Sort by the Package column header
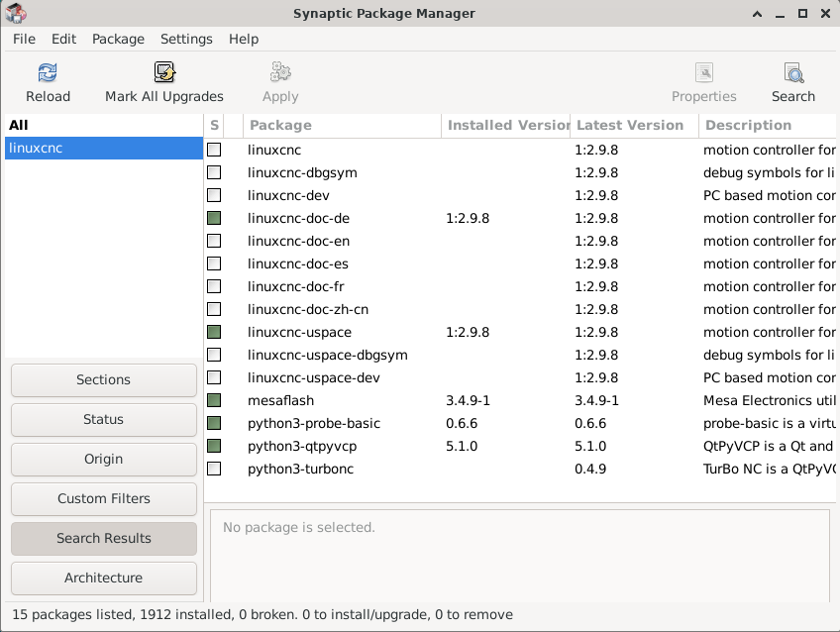Image resolution: width=840 pixels, height=632 pixels. coord(342,126)
